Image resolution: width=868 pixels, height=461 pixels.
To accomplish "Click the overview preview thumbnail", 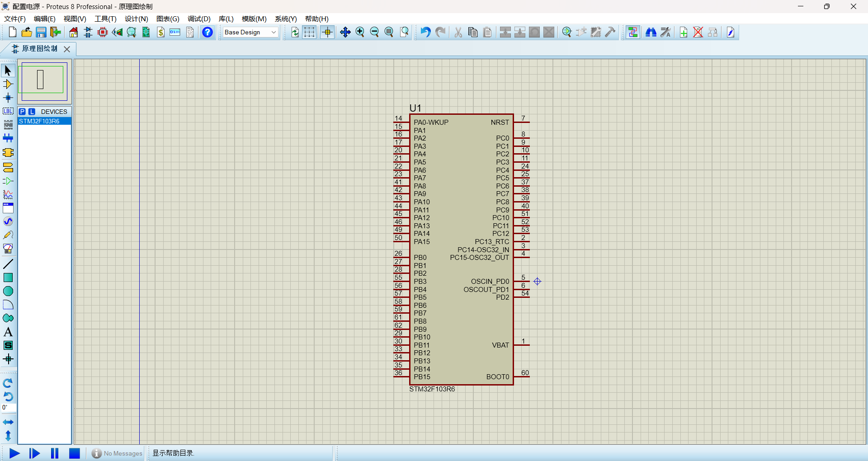I will [44, 81].
